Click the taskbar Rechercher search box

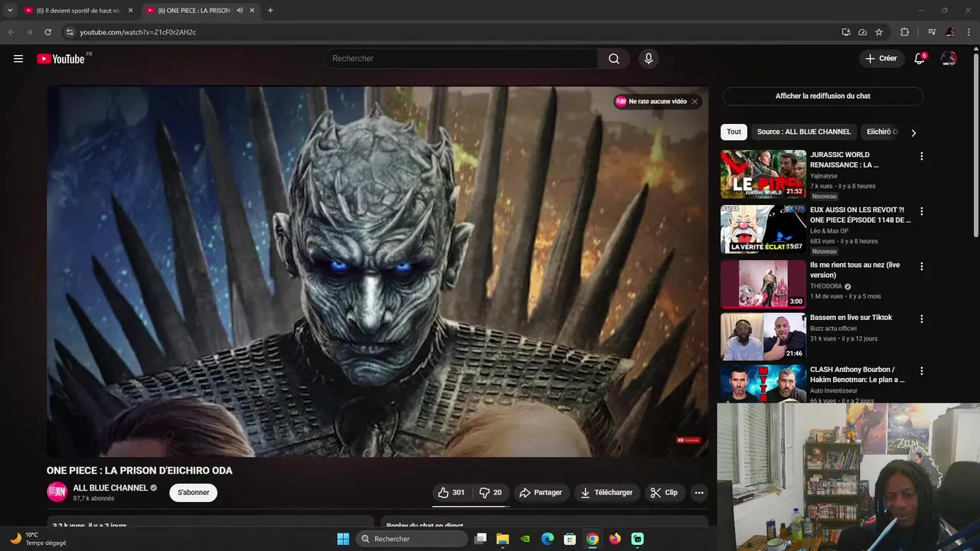(413, 539)
